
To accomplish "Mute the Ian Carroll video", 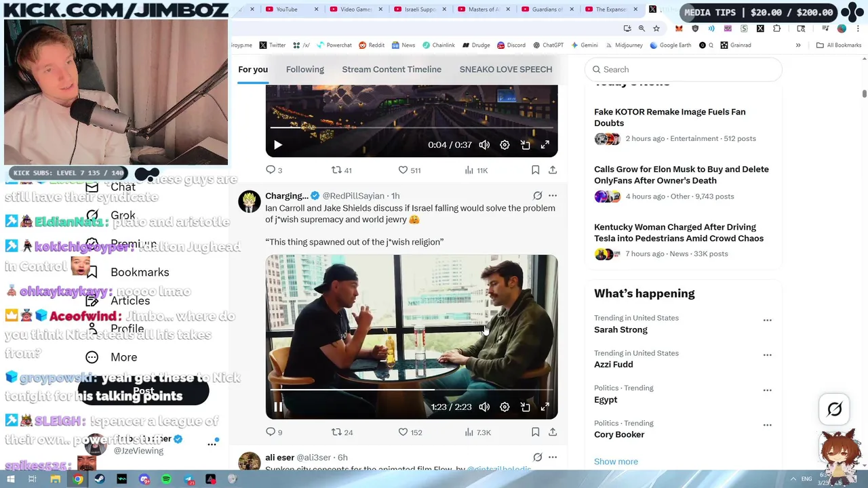I will pyautogui.click(x=484, y=407).
